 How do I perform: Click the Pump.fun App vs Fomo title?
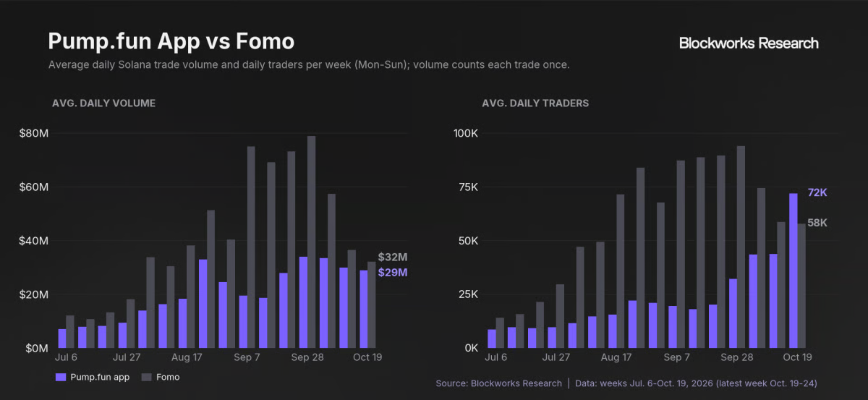(171, 41)
